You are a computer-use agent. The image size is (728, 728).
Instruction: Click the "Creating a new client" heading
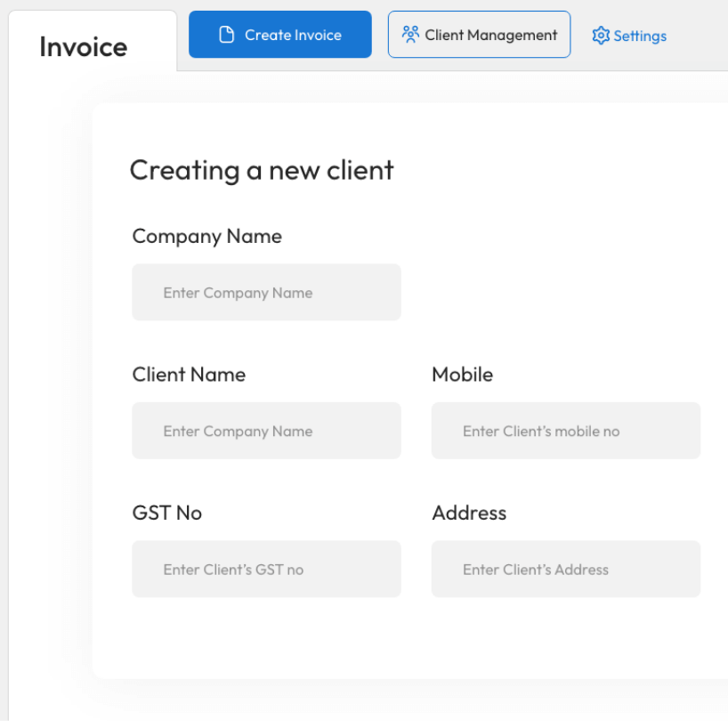(x=262, y=170)
